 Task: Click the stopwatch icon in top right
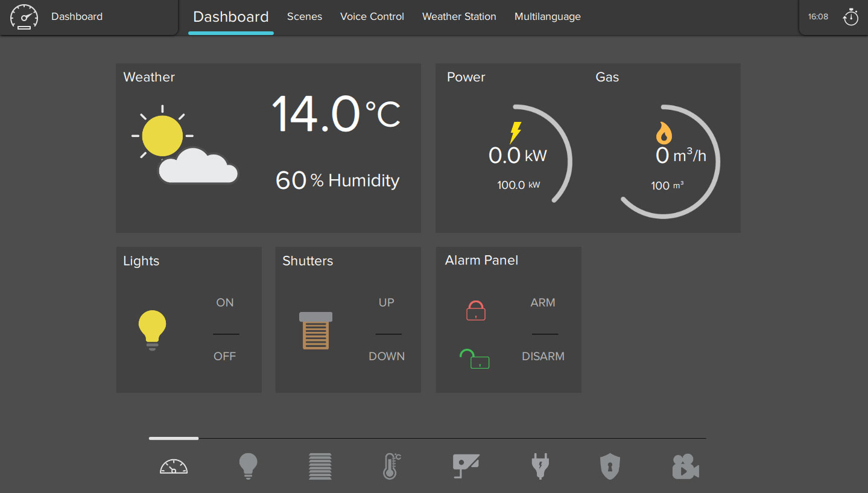pos(851,17)
